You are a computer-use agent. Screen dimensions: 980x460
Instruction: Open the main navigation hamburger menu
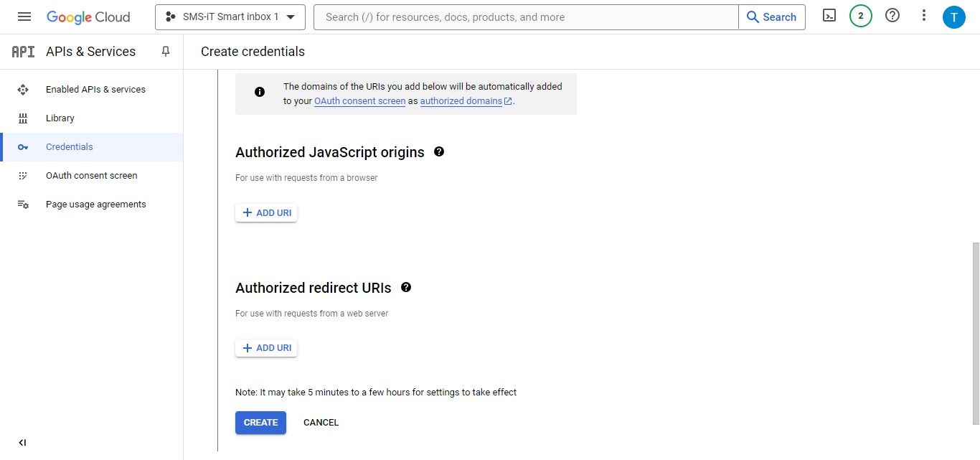[24, 16]
